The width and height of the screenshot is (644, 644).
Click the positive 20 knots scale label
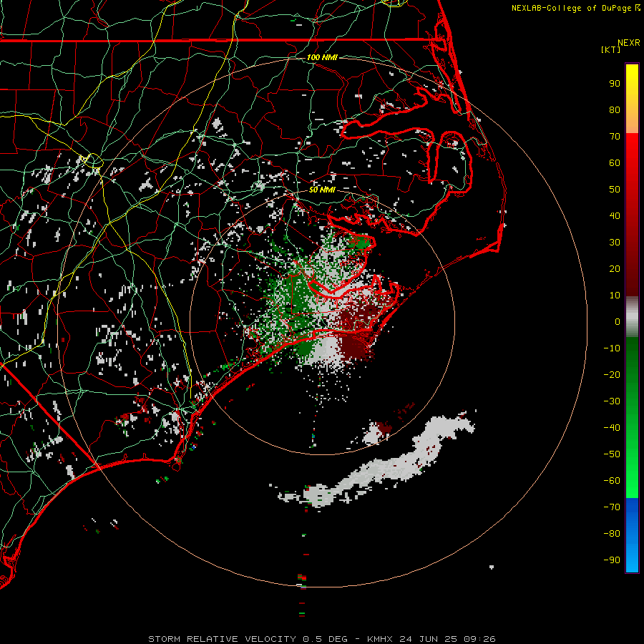coord(615,269)
